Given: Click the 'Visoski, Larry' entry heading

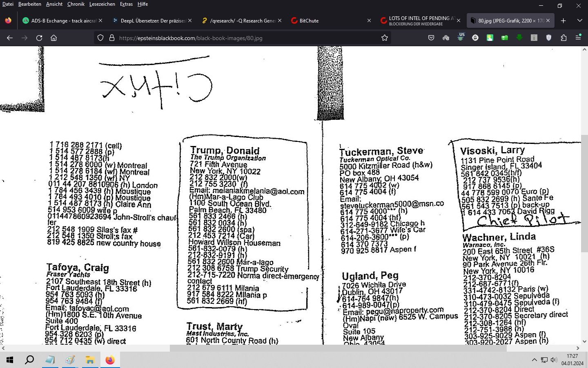Looking at the screenshot, I should [492, 150].
